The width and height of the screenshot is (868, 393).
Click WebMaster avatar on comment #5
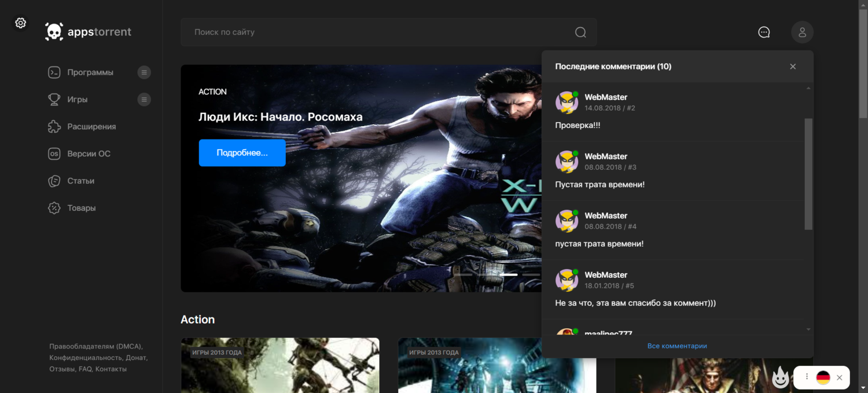[567, 280]
